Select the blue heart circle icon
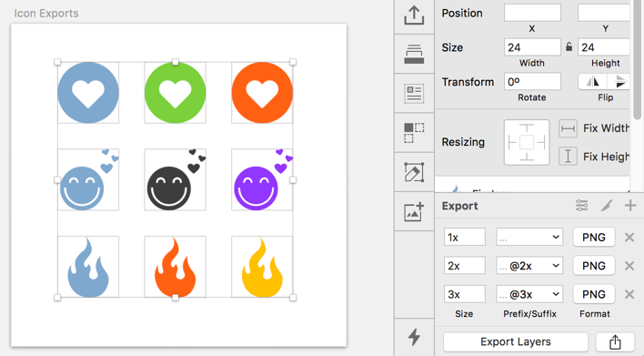This screenshot has width=644, height=356. pos(88,93)
